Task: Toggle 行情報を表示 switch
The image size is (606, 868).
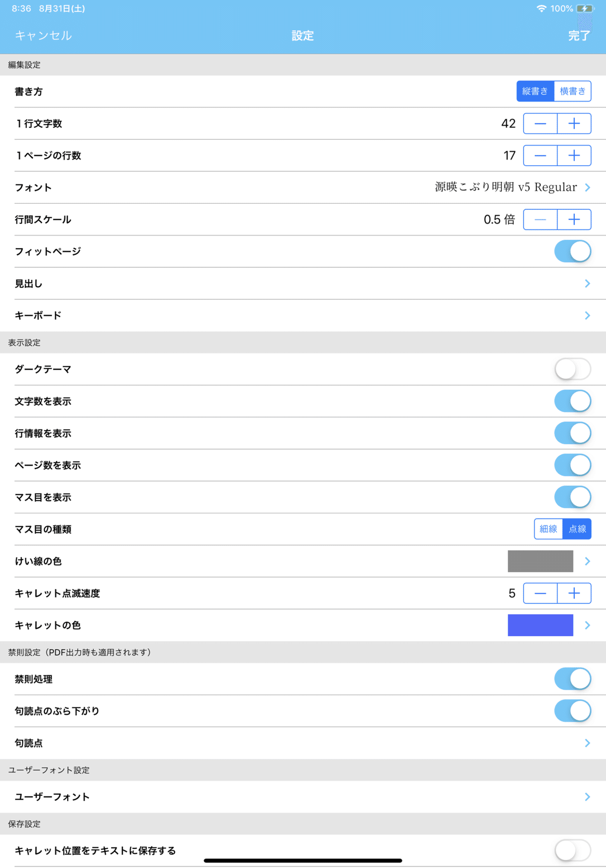Action: [x=573, y=433]
